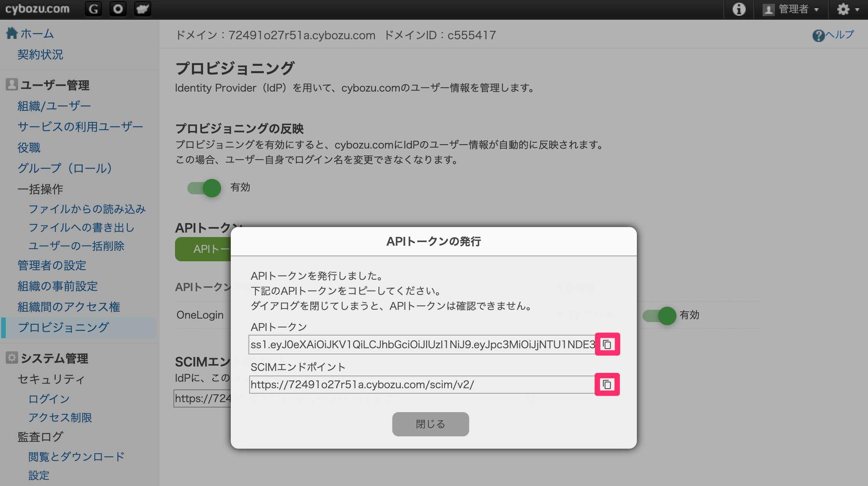Image resolution: width=868 pixels, height=486 pixels.
Task: Open 組織/ユーザー in the sidebar
Action: click(x=54, y=106)
